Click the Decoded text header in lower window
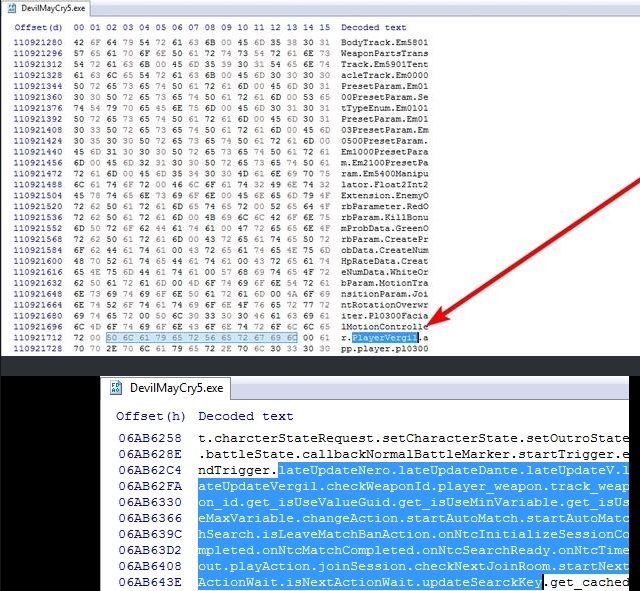This screenshot has height=591, width=640. 246,416
